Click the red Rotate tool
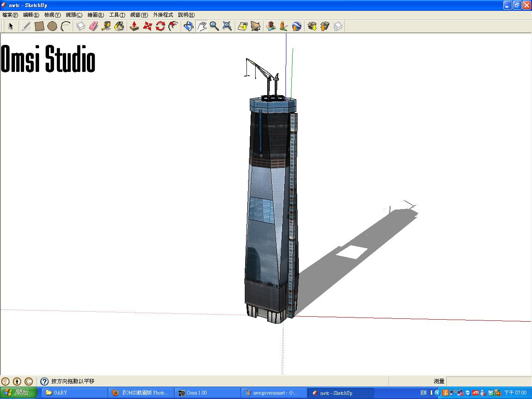 [x=160, y=26]
